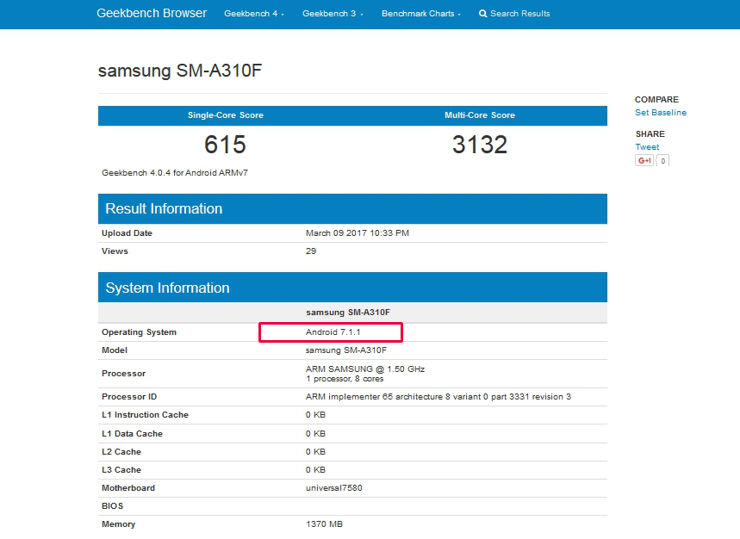The image size is (740, 539).
Task: Select the Geekbench 4.0.4 for Android ARMv7 text
Action: [175, 173]
